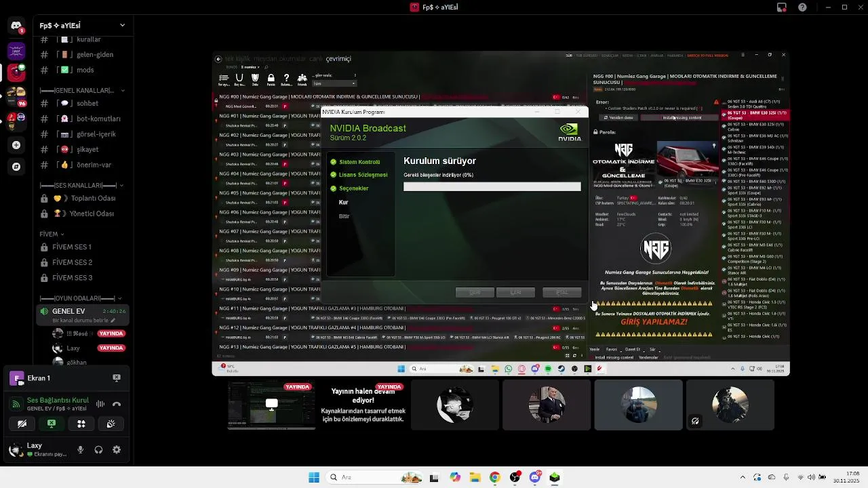Toggle screen share button
This screenshot has width=868, height=488.
52,424
